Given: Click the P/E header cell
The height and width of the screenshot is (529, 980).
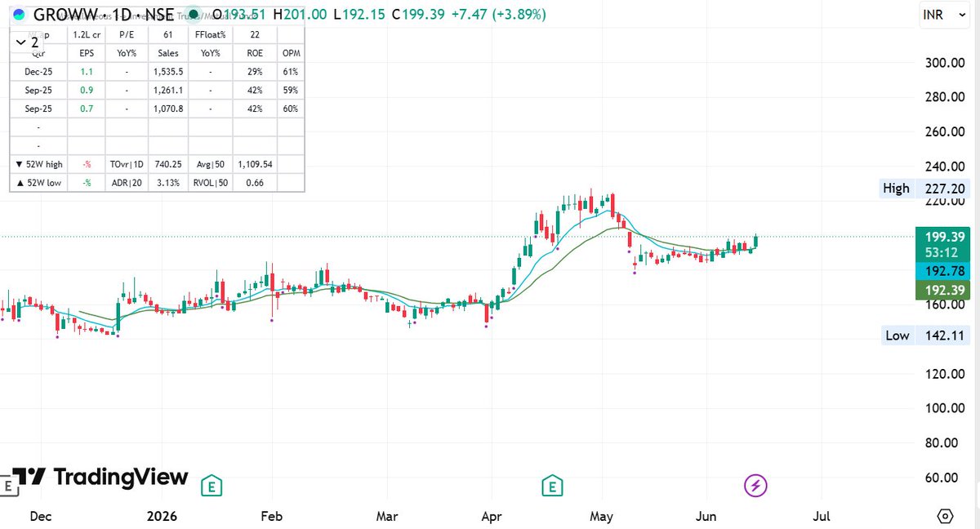Looking at the screenshot, I should pos(126,35).
